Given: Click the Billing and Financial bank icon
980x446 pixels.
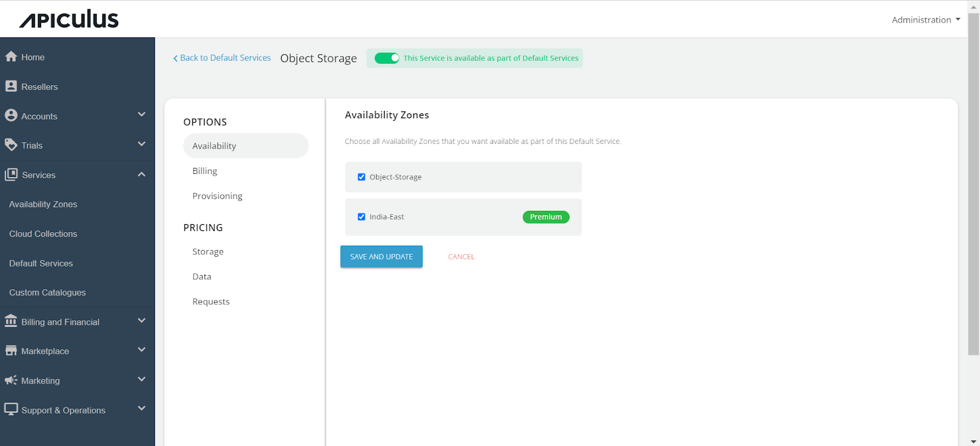Looking at the screenshot, I should pyautogui.click(x=11, y=321).
